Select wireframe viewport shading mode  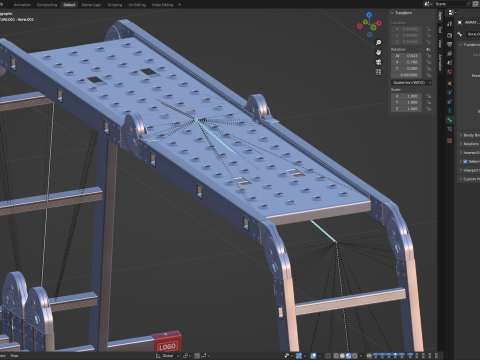(336, 356)
